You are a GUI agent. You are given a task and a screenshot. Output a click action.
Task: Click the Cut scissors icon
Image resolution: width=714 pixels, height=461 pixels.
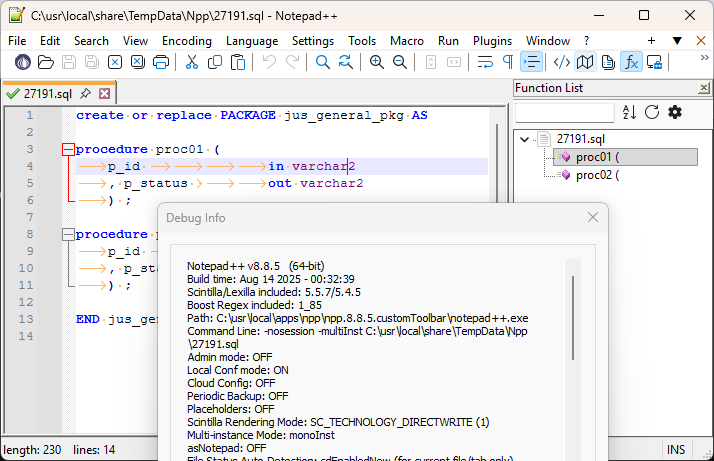[x=191, y=62]
